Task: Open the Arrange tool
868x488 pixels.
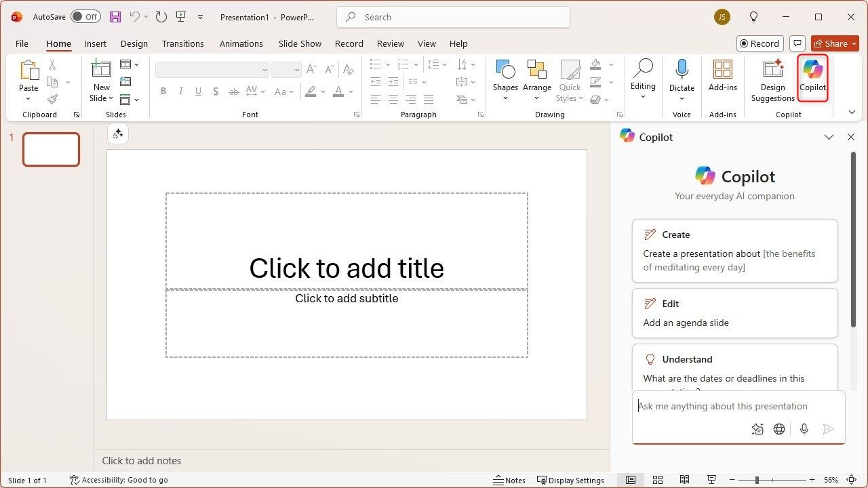Action: [536, 80]
